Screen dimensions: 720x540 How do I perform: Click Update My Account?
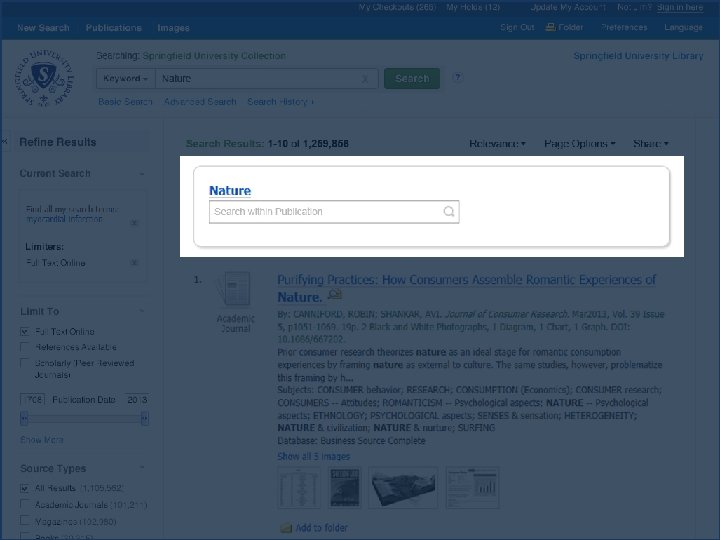pos(568,7)
